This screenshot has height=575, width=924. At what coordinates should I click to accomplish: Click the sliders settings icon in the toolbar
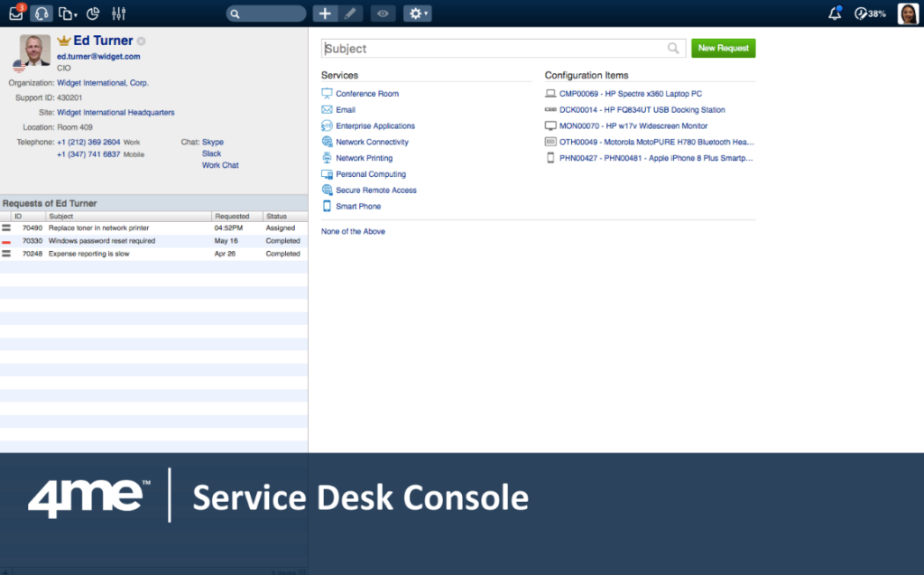point(118,13)
